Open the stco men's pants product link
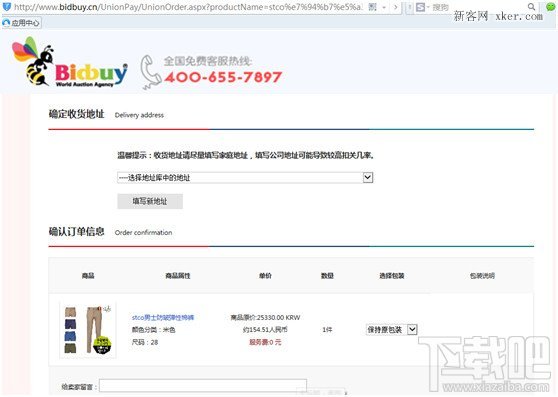Screen dimensions: 558x397 tap(163, 317)
